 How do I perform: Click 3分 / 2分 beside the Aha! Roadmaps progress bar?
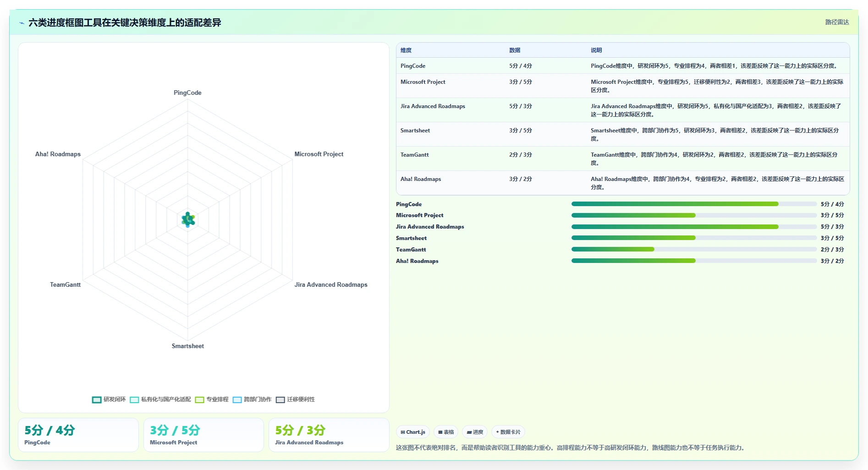[x=832, y=261]
